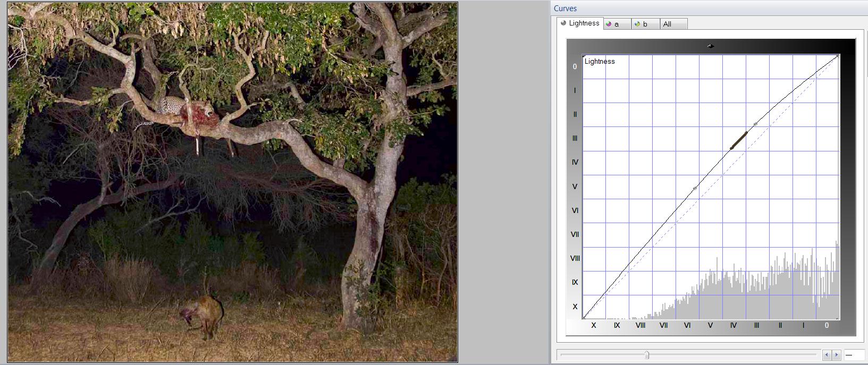Click the curve's top-right white endpoint
The image size is (868, 365).
837,56
